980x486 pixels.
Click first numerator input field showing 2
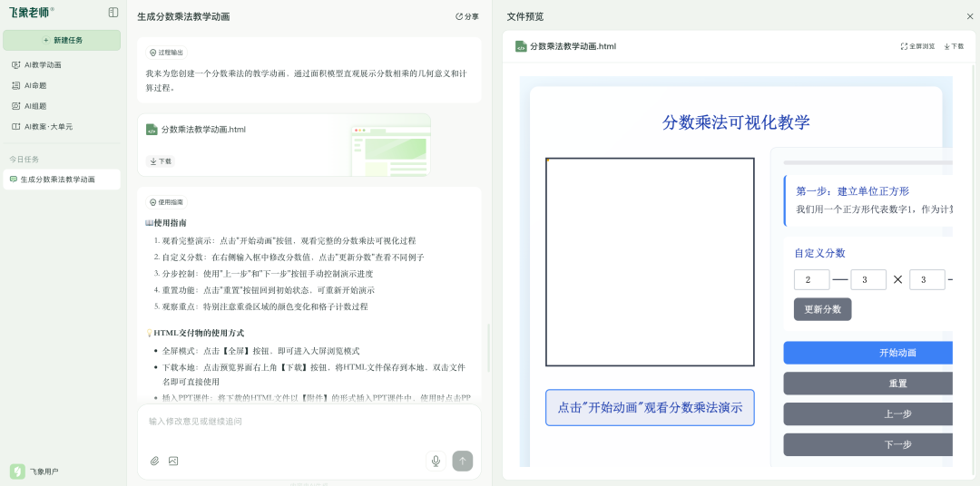tap(811, 279)
